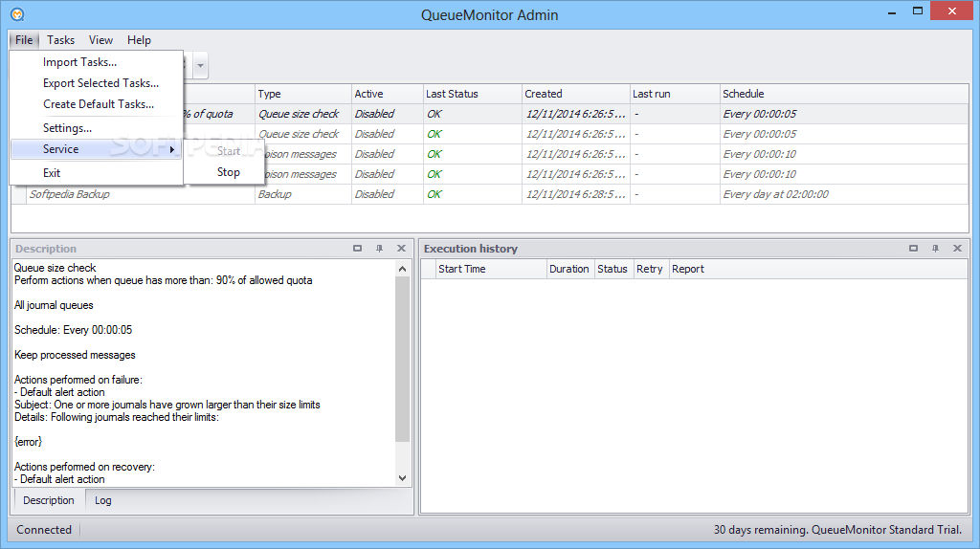Switch to the Log tab
980x549 pixels.
point(103,500)
